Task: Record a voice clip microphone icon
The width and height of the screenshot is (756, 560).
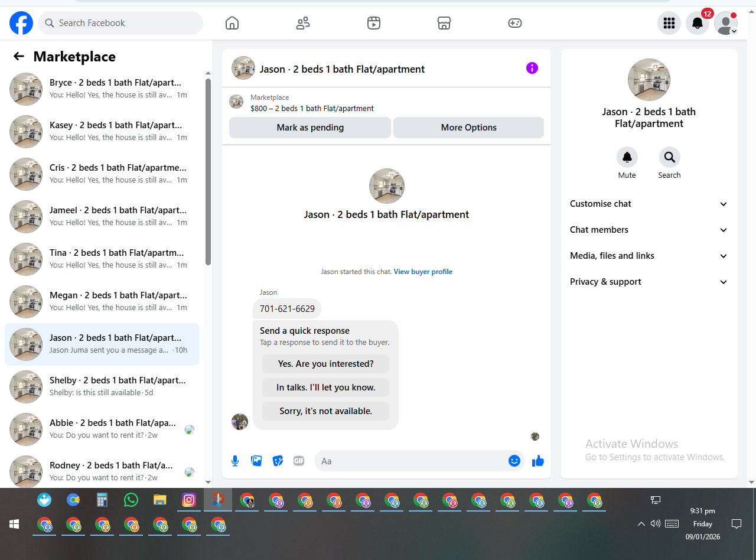Action: coord(235,461)
